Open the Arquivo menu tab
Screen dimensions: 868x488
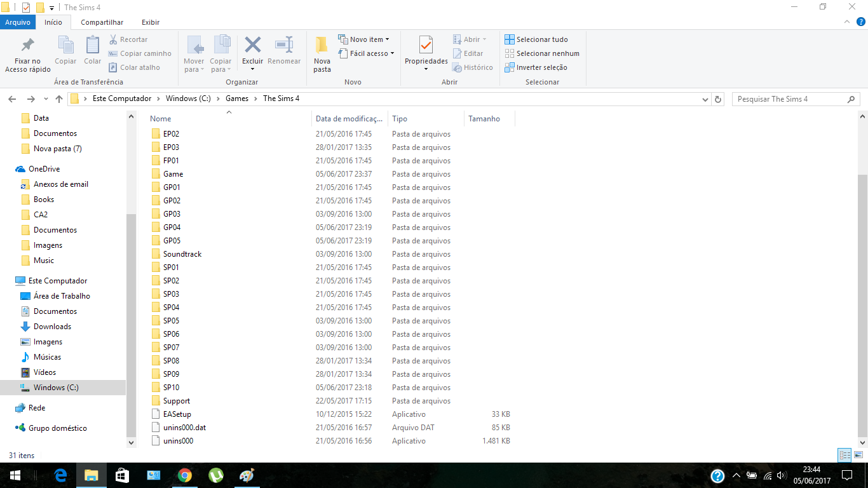tap(18, 22)
